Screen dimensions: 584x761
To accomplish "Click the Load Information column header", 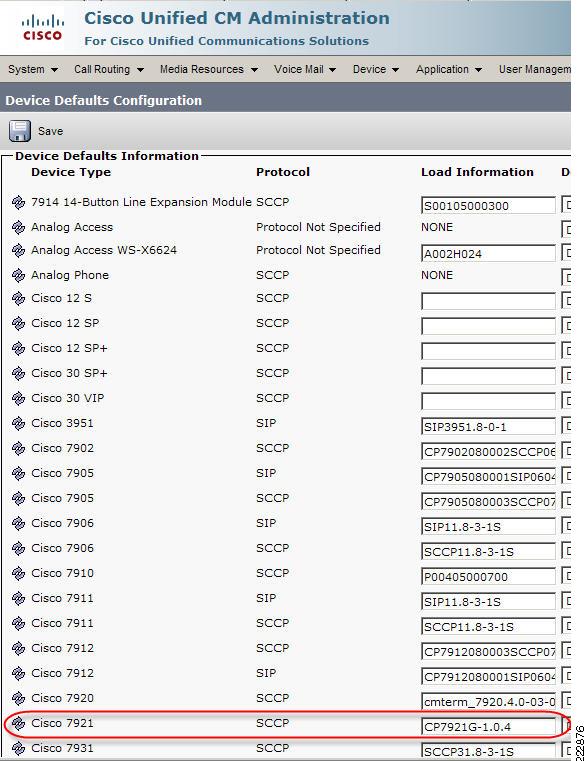I will tap(477, 172).
